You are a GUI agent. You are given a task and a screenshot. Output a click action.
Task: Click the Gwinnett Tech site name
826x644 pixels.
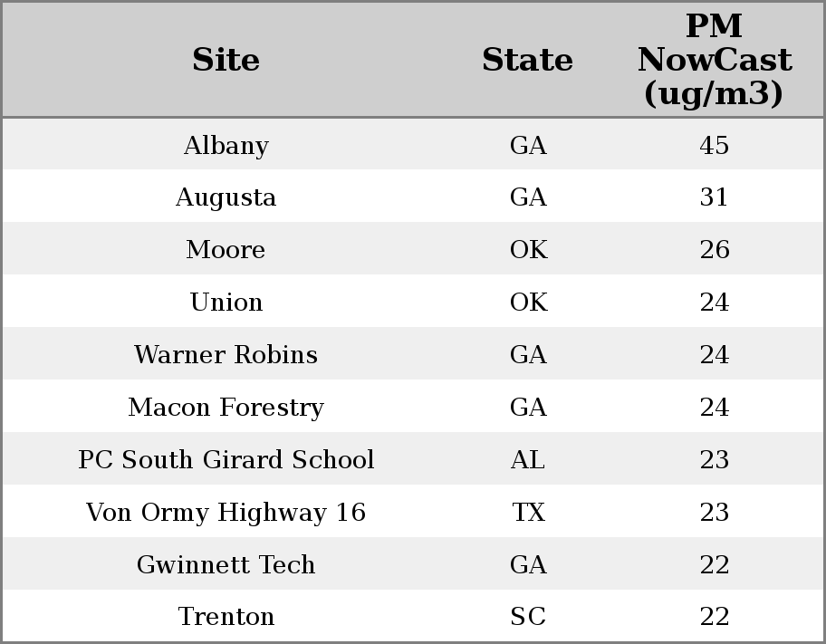point(226,565)
